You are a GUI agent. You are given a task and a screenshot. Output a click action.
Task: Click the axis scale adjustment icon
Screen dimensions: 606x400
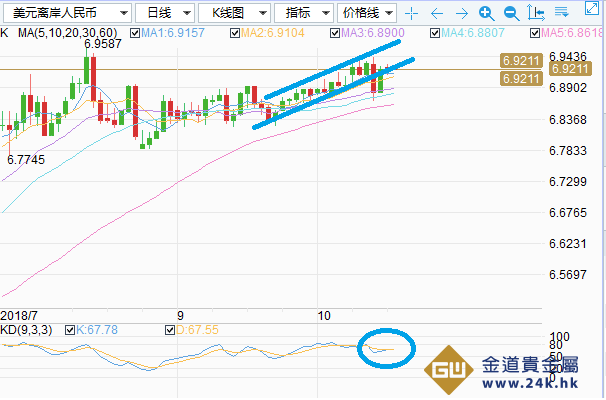pyautogui.click(x=535, y=14)
